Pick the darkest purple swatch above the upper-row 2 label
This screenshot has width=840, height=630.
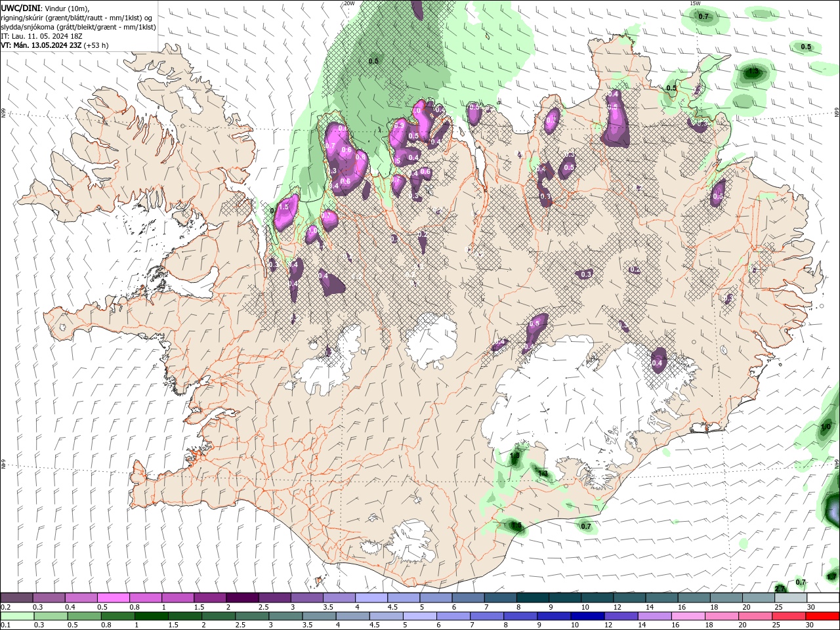[241, 598]
